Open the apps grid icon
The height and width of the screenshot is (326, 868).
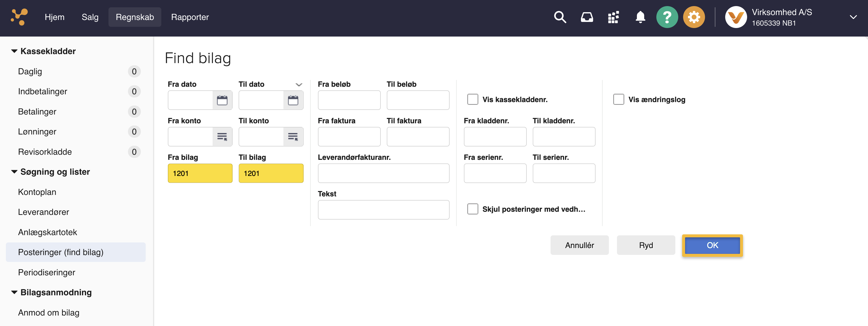pyautogui.click(x=613, y=17)
